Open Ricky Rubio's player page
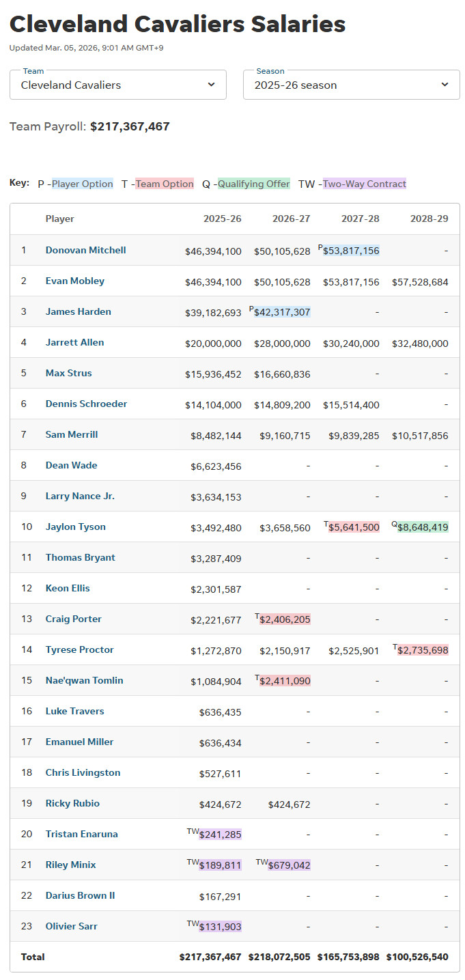This screenshot has height=980, width=465. point(72,803)
